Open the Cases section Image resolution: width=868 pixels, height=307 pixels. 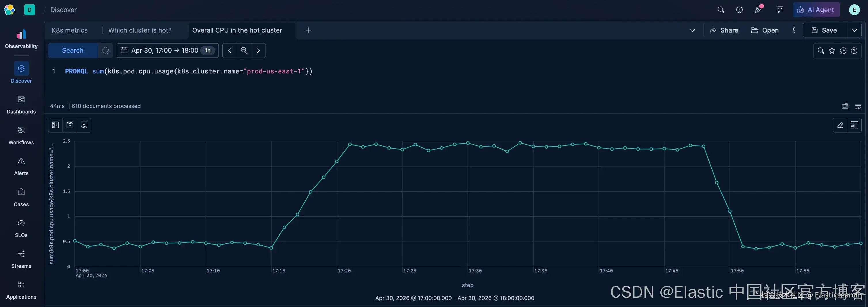(21, 198)
